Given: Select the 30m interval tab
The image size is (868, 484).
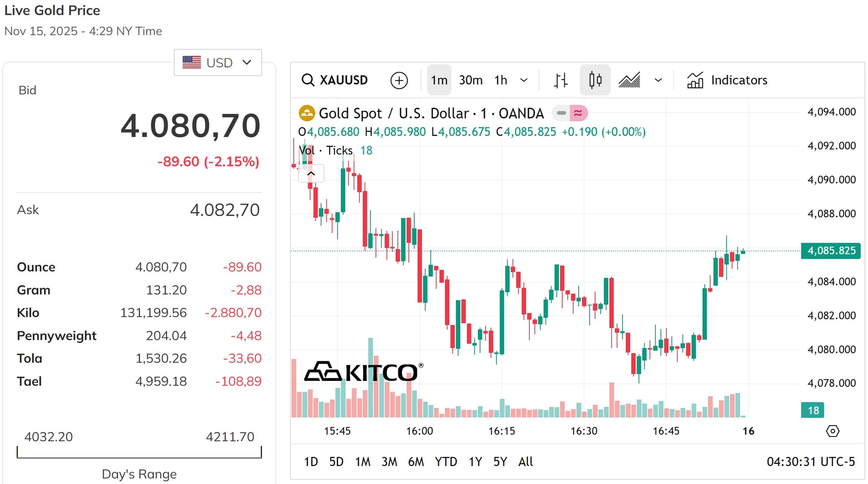Looking at the screenshot, I should click(471, 80).
